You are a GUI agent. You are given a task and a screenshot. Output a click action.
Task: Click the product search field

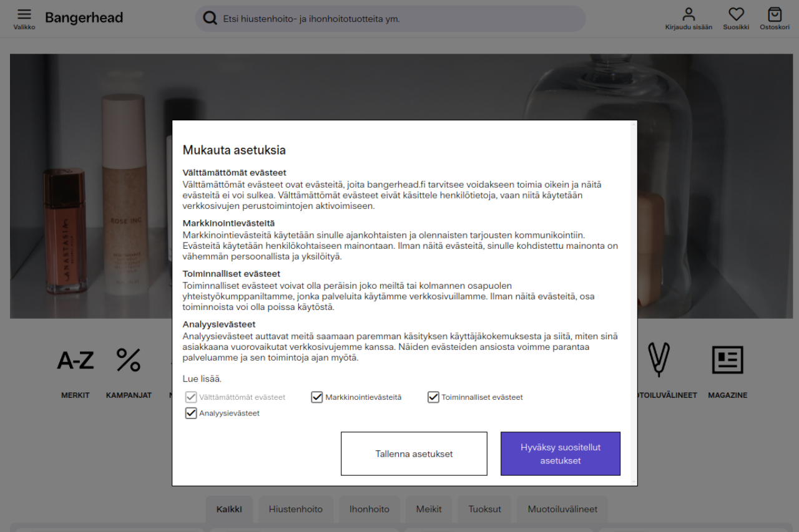(391, 19)
